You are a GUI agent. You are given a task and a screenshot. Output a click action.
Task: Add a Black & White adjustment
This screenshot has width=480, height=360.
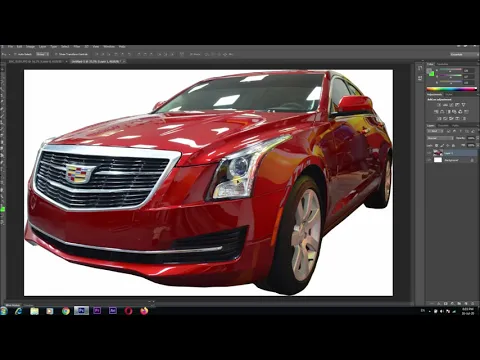pos(448,111)
